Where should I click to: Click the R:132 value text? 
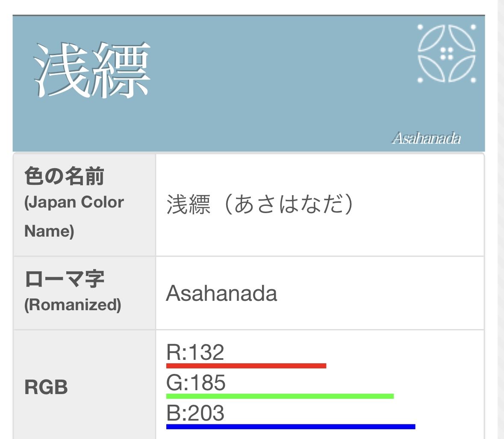click(195, 352)
